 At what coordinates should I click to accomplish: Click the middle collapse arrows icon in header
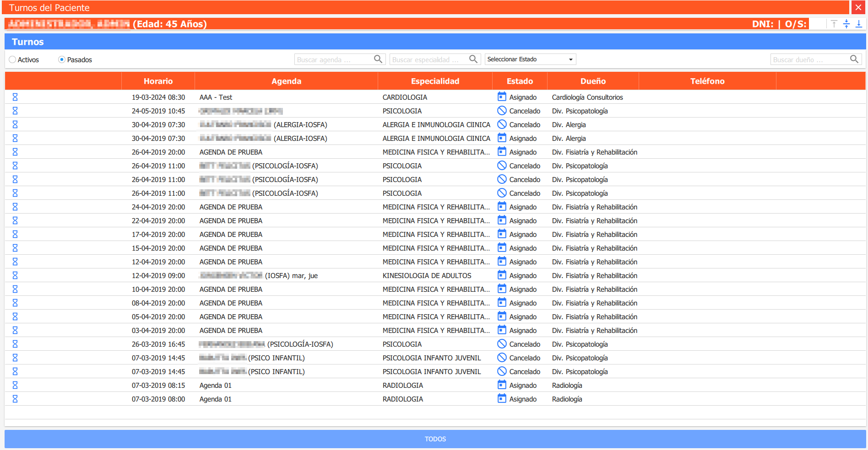coord(846,24)
